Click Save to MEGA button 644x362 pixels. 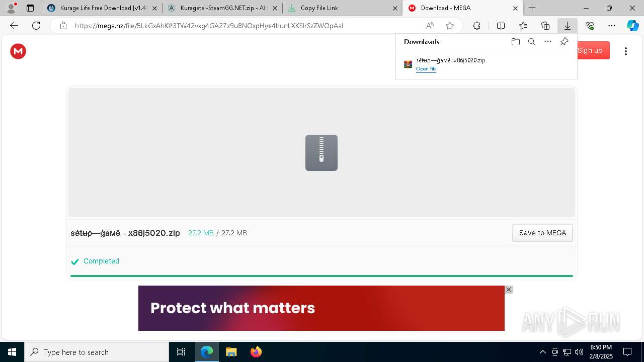point(542,233)
